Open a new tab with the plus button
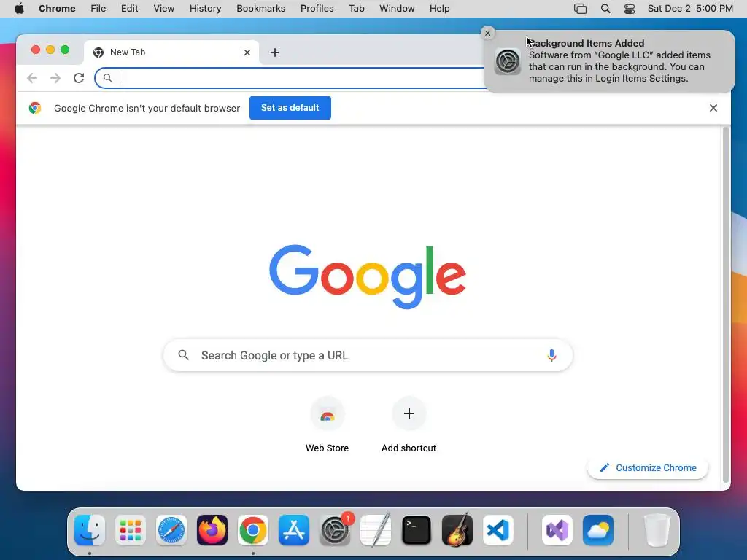Image resolution: width=747 pixels, height=560 pixels. pyautogui.click(x=275, y=52)
